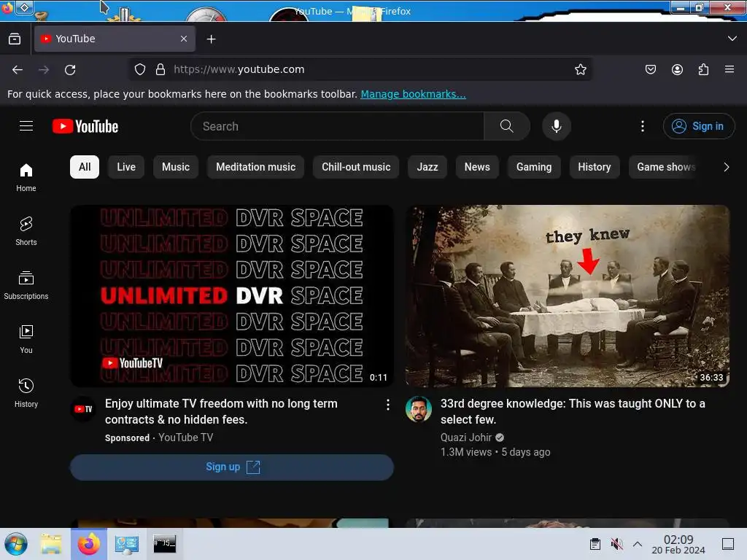This screenshot has width=747, height=560.
Task: Click the YouTube TV sponsor name
Action: 186,437
